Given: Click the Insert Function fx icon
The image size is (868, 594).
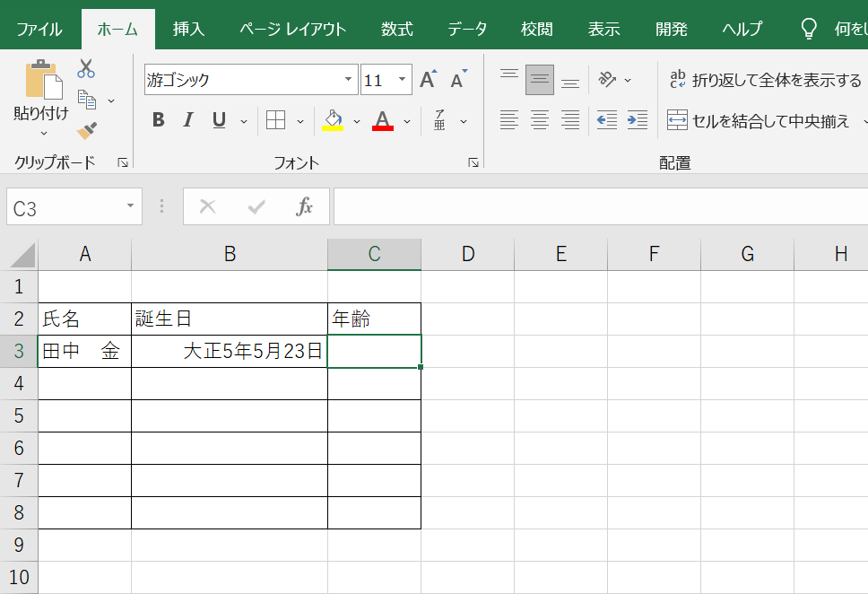Looking at the screenshot, I should 305,206.
